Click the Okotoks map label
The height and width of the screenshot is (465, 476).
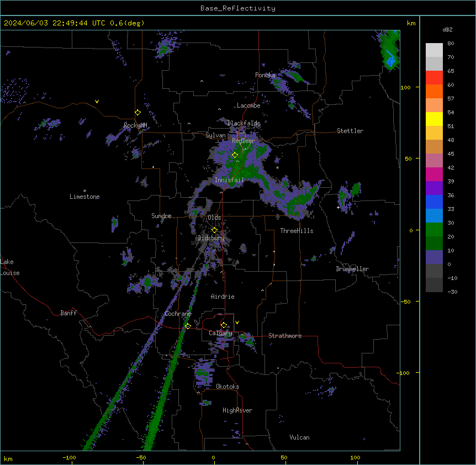(228, 387)
